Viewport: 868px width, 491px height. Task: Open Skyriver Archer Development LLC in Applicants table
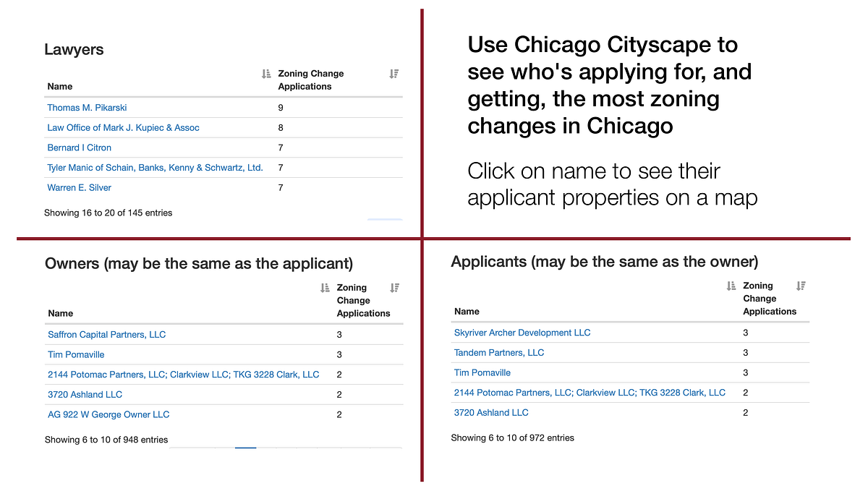pyautogui.click(x=522, y=333)
